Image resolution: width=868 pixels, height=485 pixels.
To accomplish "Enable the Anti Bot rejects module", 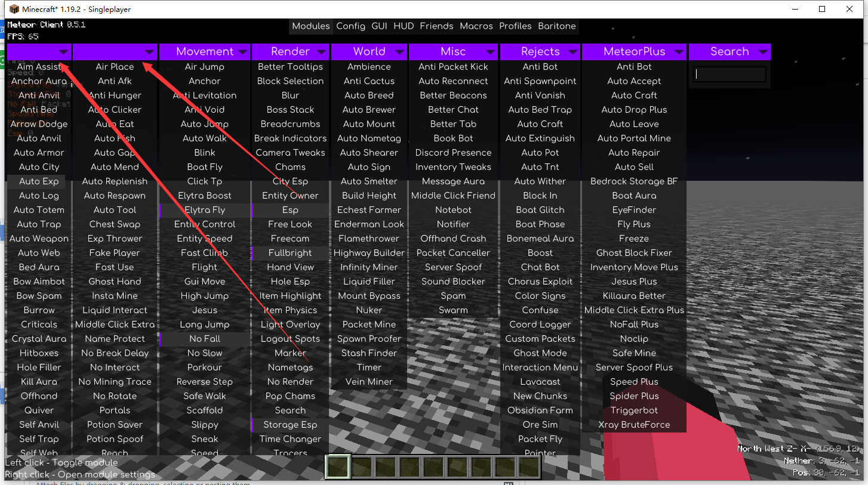I will [x=540, y=66].
